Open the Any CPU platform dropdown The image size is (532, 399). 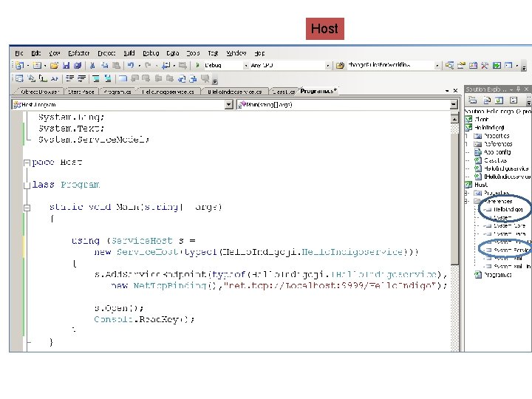pos(327,66)
